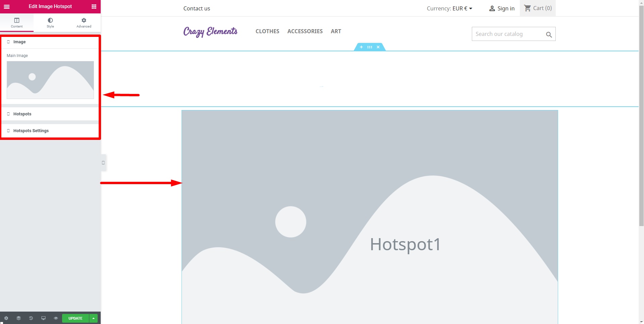
Task: Switch to the Advanced tab
Action: tap(84, 22)
